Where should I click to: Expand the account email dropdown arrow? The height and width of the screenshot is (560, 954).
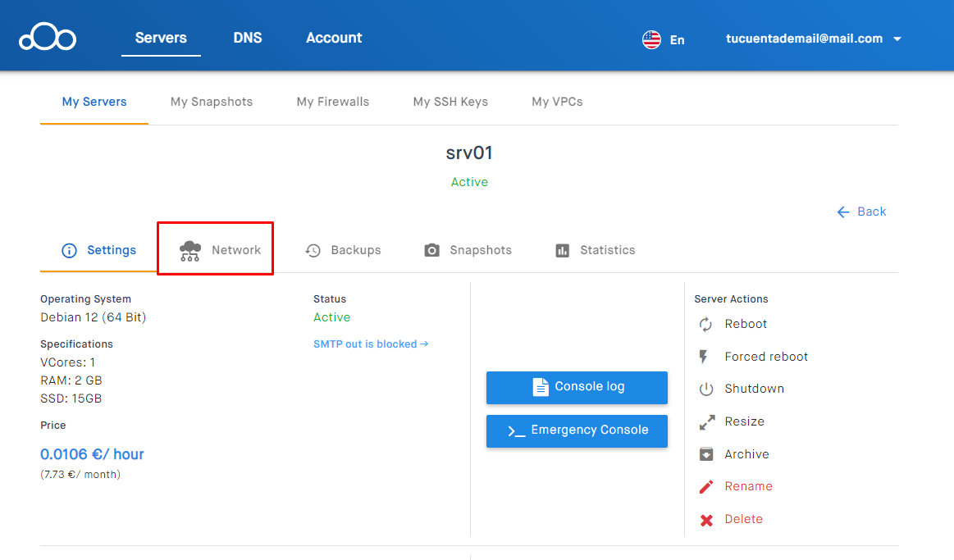[897, 39]
